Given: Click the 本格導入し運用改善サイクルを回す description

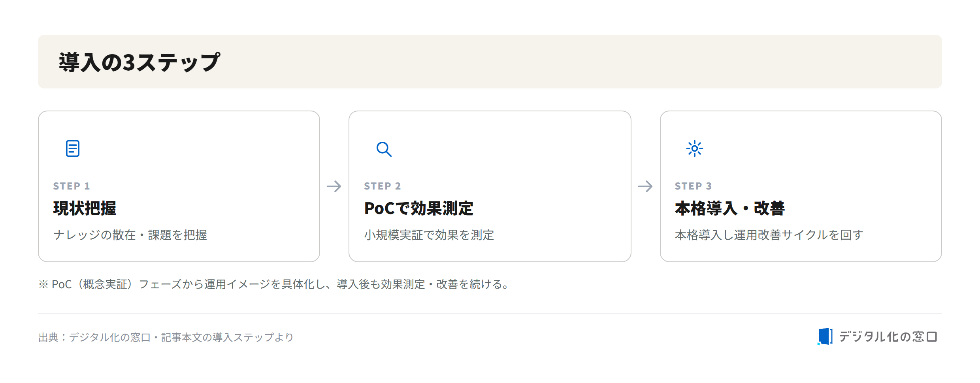Looking at the screenshot, I should pos(769,235).
